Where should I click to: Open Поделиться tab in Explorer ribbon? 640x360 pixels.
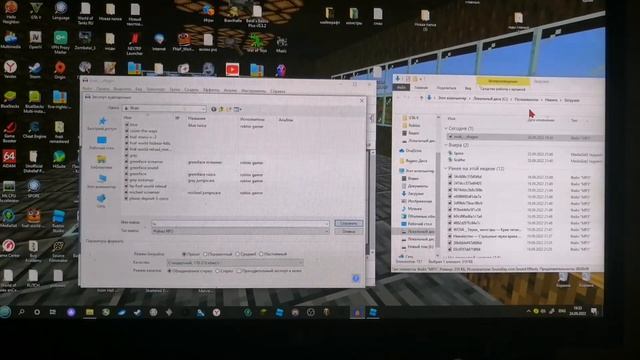pos(446,88)
